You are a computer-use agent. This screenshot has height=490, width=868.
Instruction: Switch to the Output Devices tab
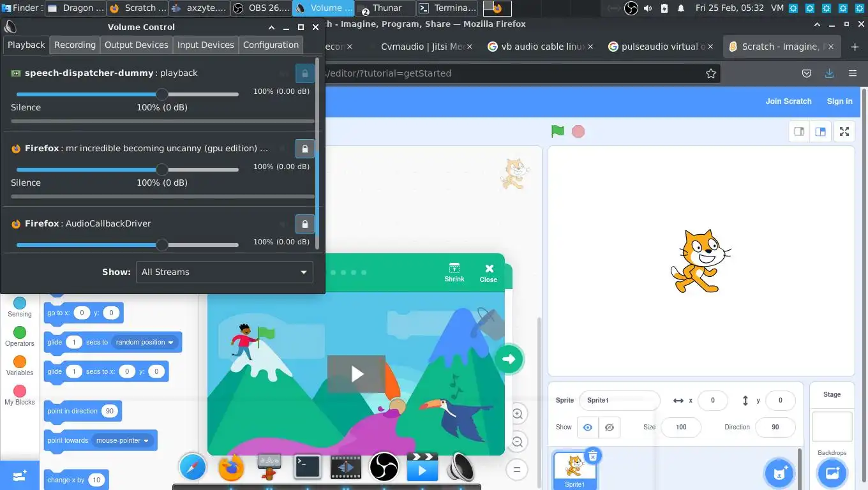137,45
